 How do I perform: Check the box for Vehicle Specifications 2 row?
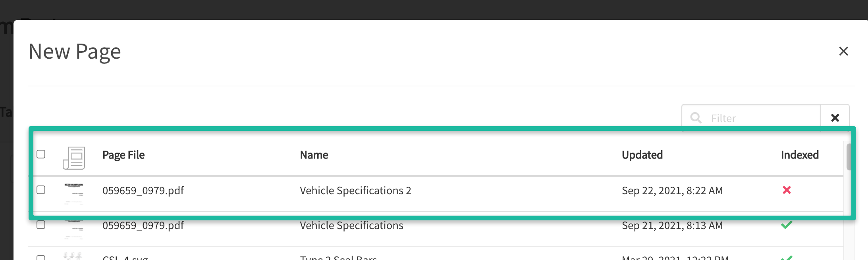pyautogui.click(x=41, y=190)
